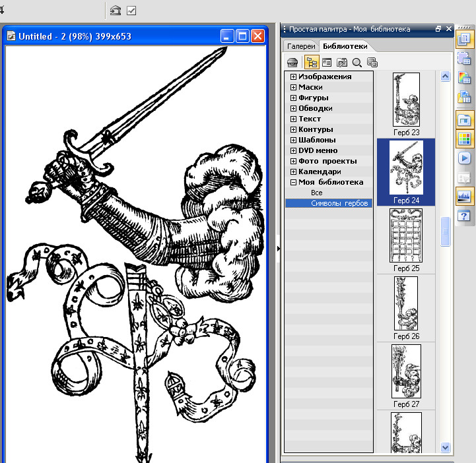The width and height of the screenshot is (476, 463).
Task: Minimize the Untitled - 2 document window
Action: click(x=227, y=36)
